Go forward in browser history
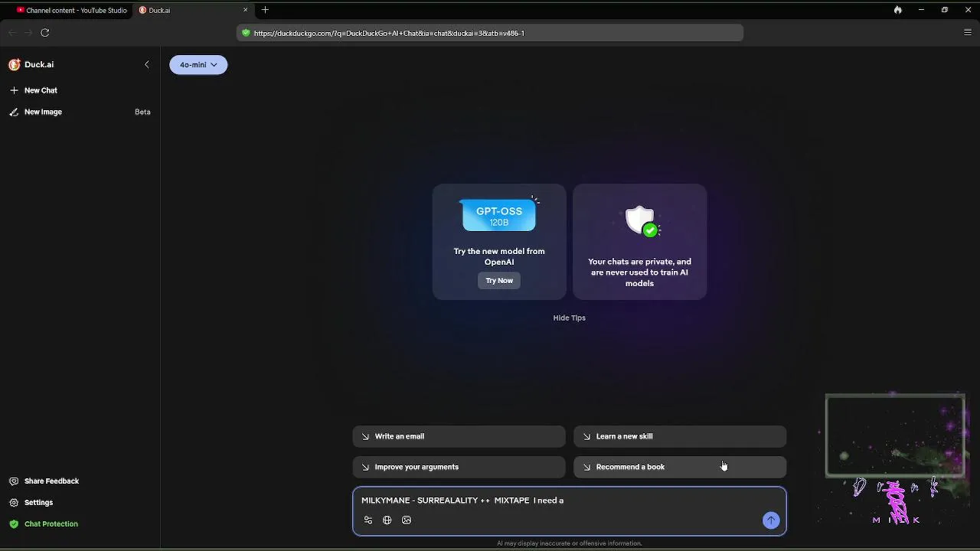Viewport: 980px width, 551px height. click(x=28, y=33)
